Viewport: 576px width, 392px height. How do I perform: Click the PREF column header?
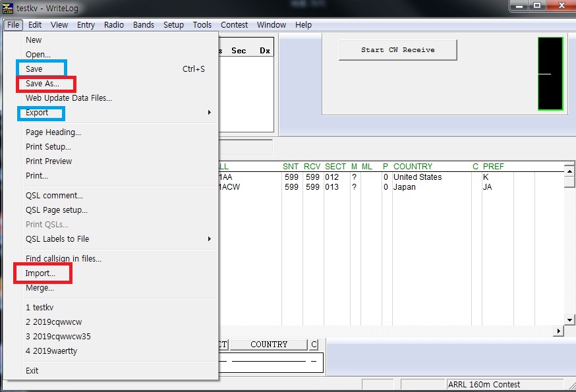coord(494,167)
